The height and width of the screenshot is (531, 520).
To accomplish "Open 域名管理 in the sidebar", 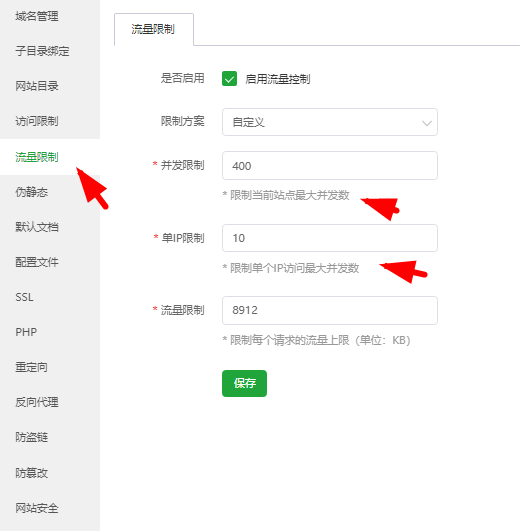I will (37, 16).
